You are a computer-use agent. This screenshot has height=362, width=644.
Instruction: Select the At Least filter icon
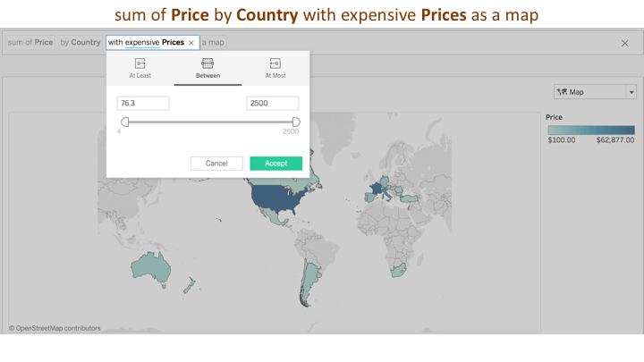tap(140, 63)
